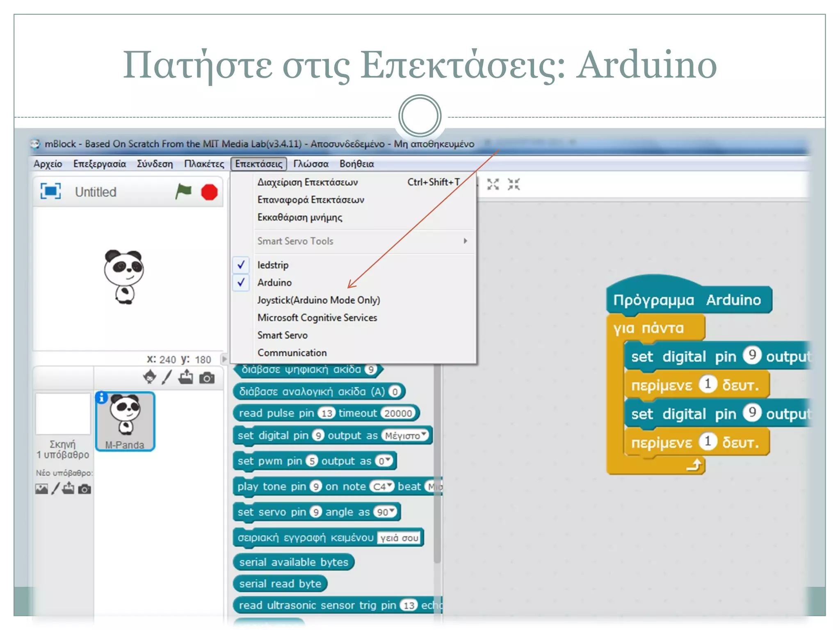Open the Πλακέτες menu
This screenshot has height=630, width=840.
coord(204,164)
